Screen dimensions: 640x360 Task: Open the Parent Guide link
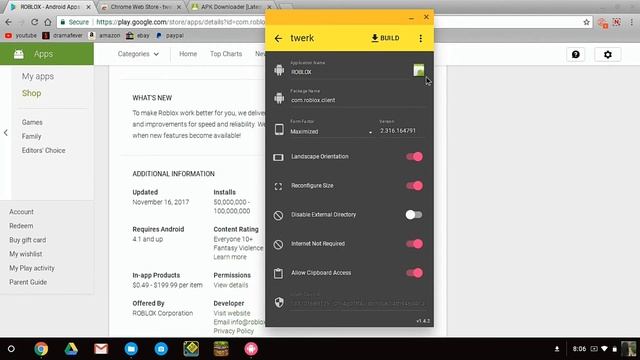pyautogui.click(x=28, y=282)
